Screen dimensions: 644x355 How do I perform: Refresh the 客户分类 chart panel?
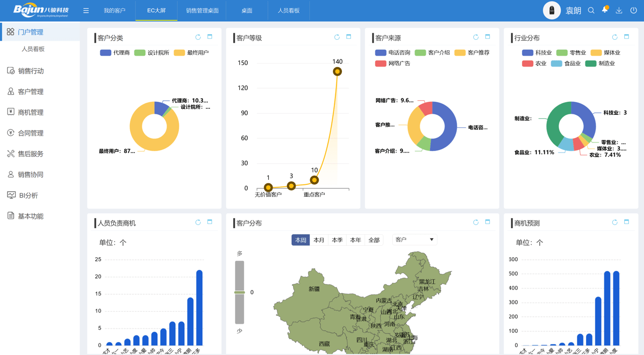[x=198, y=37]
